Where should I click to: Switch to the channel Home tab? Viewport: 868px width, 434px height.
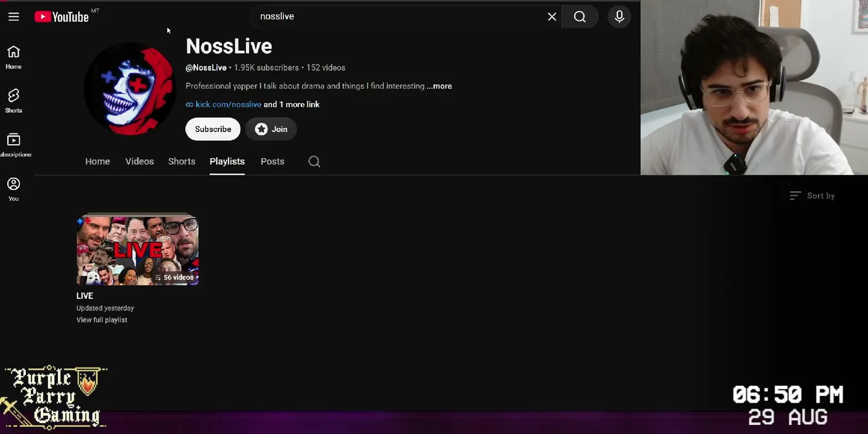pos(98,162)
